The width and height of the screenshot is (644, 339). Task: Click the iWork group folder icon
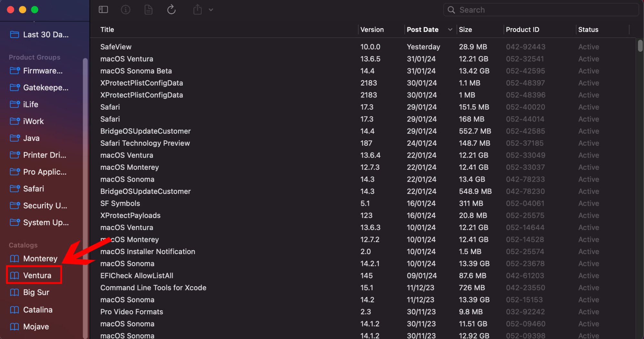15,121
